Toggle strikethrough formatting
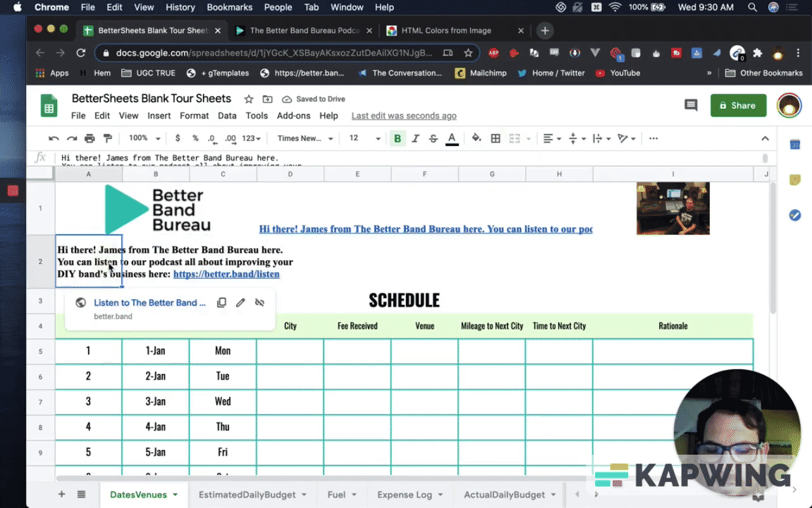The height and width of the screenshot is (508, 812). tap(433, 138)
